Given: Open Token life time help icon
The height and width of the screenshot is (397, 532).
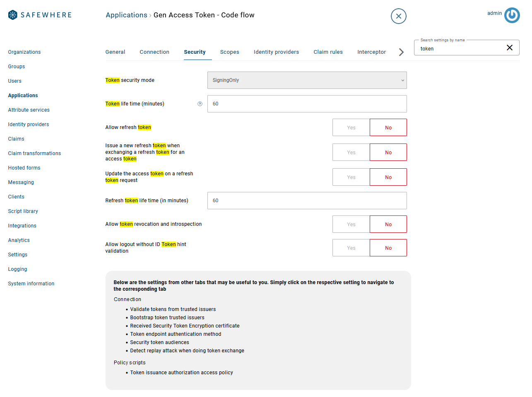Looking at the screenshot, I should (x=200, y=104).
